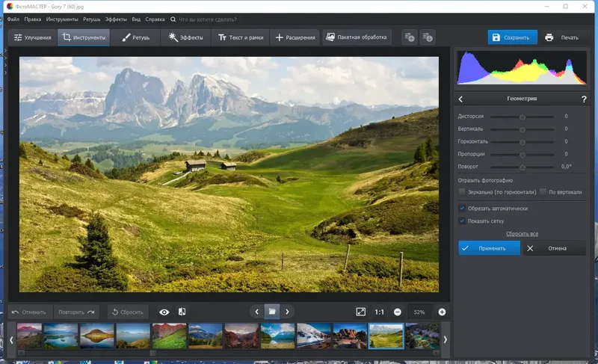Open the Правка menu
Screen dimensions: 598x364
click(x=32, y=19)
